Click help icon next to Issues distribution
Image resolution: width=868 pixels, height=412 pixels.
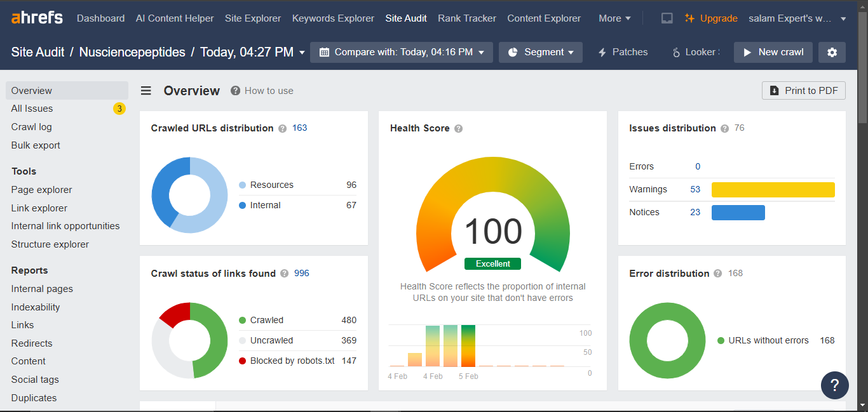(724, 128)
